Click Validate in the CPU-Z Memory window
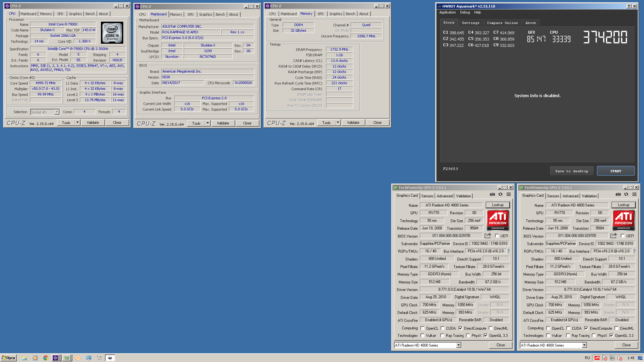This screenshot has height=362, width=644. (353, 123)
